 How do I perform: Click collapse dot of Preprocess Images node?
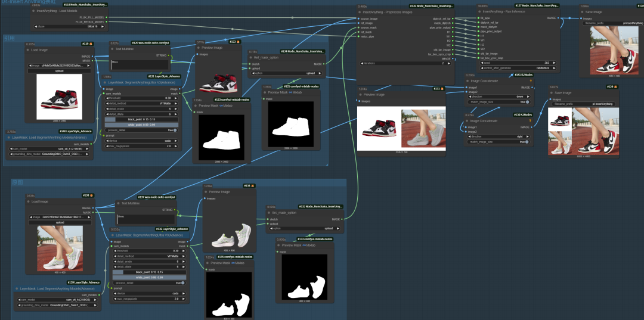[x=359, y=11]
